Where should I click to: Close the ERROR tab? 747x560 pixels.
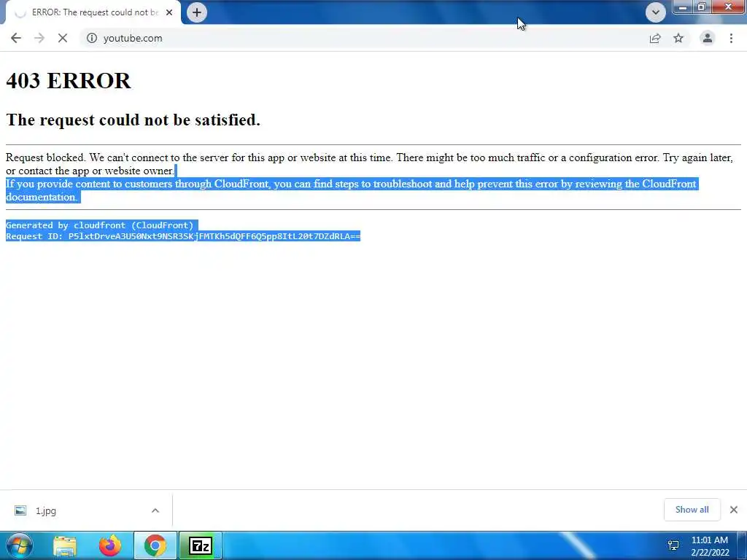pyautogui.click(x=169, y=12)
